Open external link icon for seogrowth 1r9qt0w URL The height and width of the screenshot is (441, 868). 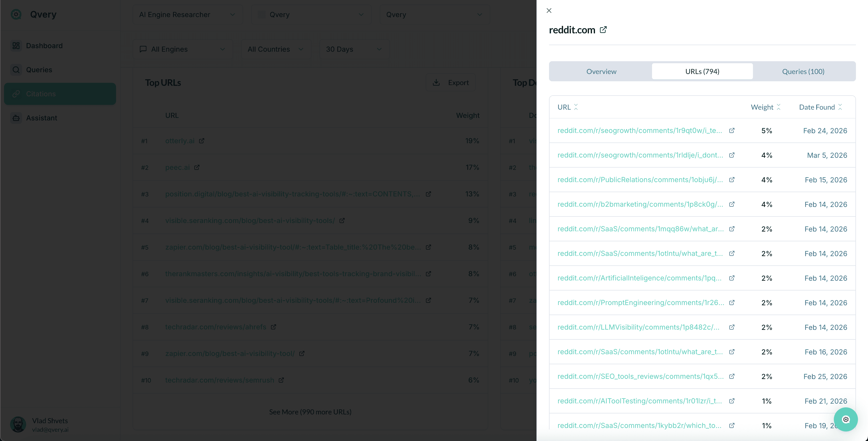(x=732, y=131)
